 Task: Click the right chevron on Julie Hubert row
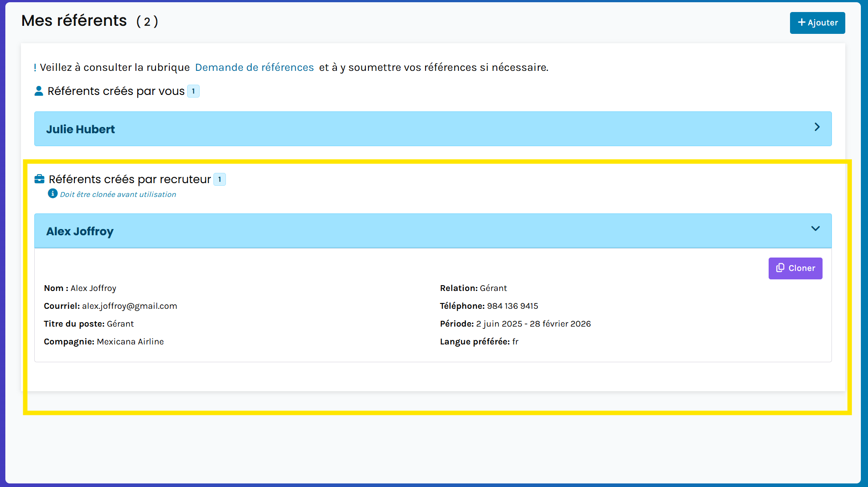(x=817, y=127)
